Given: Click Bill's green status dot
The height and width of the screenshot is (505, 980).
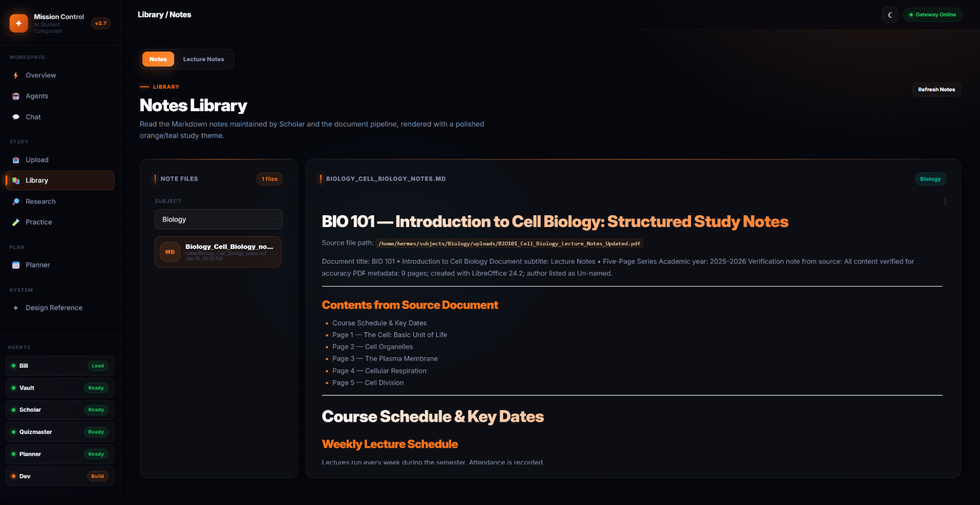Looking at the screenshot, I should [14, 366].
